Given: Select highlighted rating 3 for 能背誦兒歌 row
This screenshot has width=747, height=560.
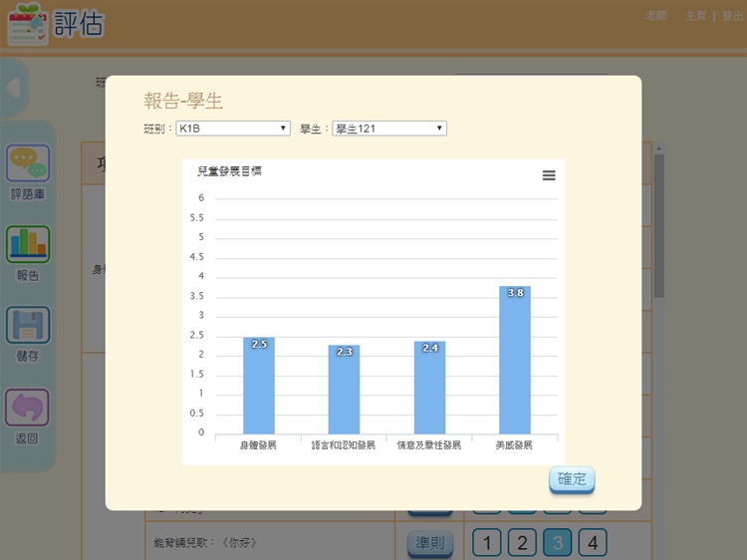Looking at the screenshot, I should (x=558, y=542).
